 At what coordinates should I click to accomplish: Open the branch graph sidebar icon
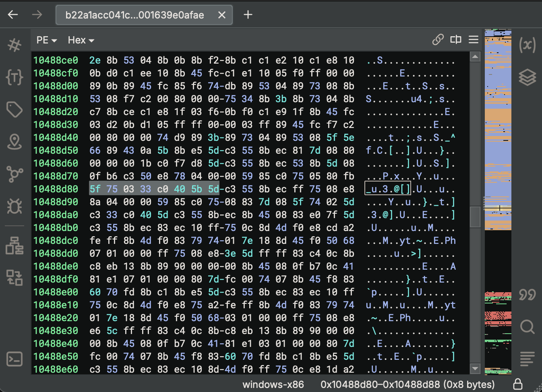pos(14,174)
